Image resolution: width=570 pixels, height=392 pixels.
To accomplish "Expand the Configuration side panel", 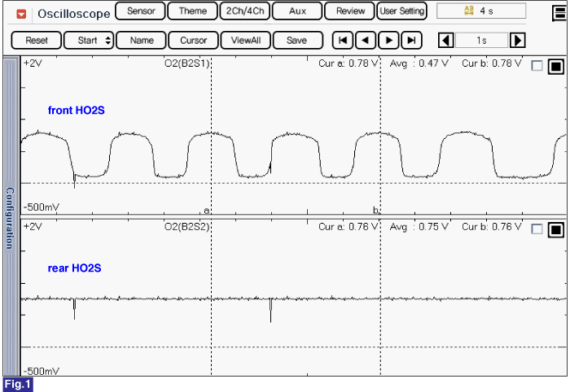I will (10, 216).
